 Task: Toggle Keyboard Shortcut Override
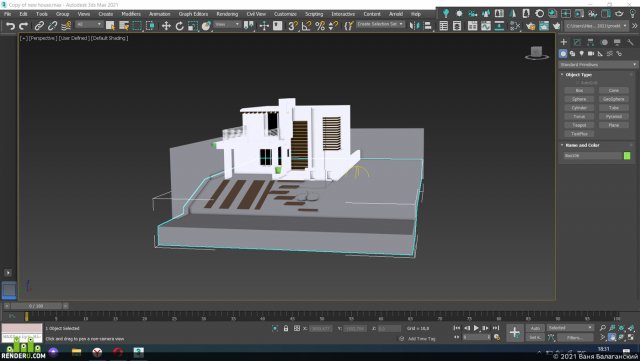278,26
